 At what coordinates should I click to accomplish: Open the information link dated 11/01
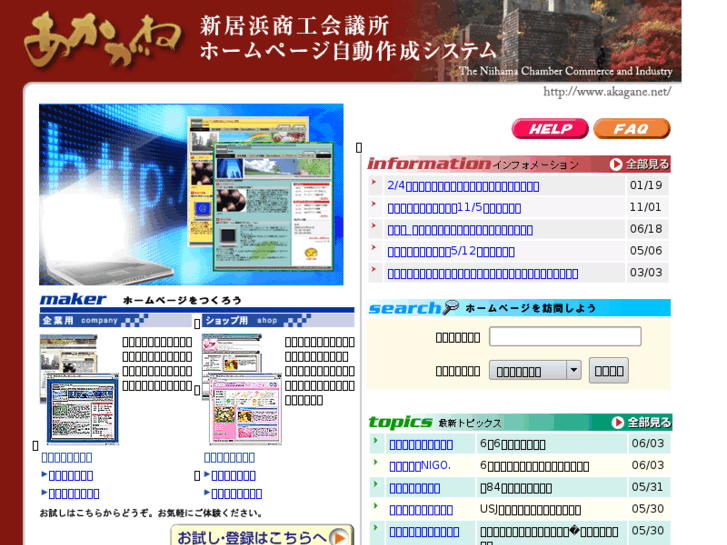point(454,208)
